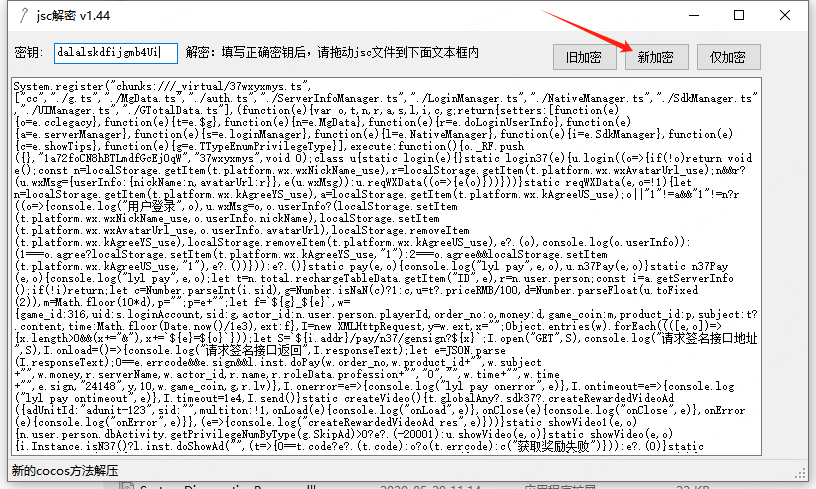This screenshot has width=816, height=489.
Task: Maximize the jsc解密 window
Action: point(738,15)
